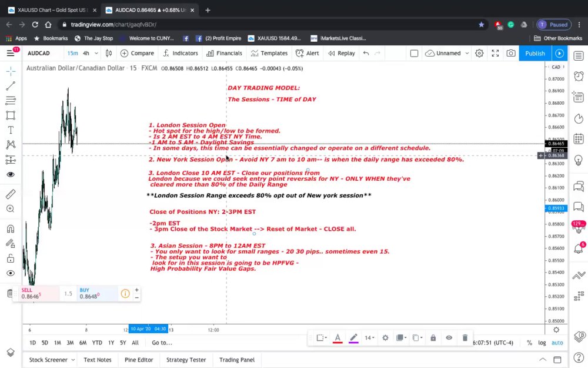Open the patterns drawing tool
The width and height of the screenshot is (588, 368).
point(11,145)
